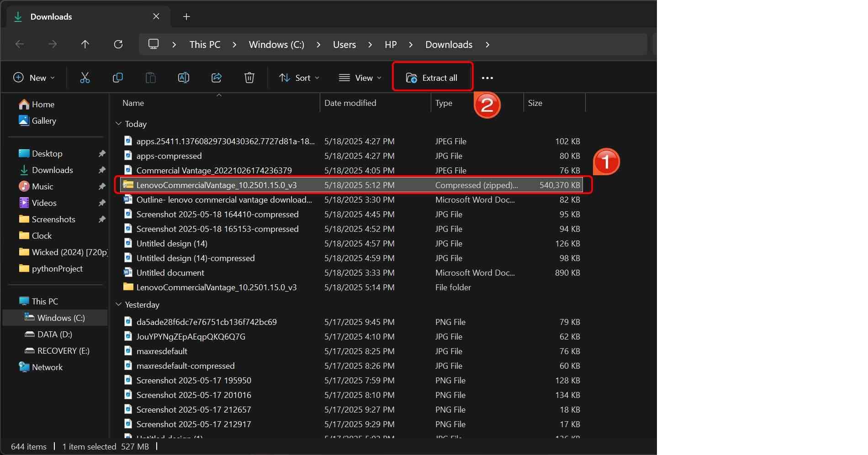
Task: Refresh the Downloads folder view
Action: point(118,44)
